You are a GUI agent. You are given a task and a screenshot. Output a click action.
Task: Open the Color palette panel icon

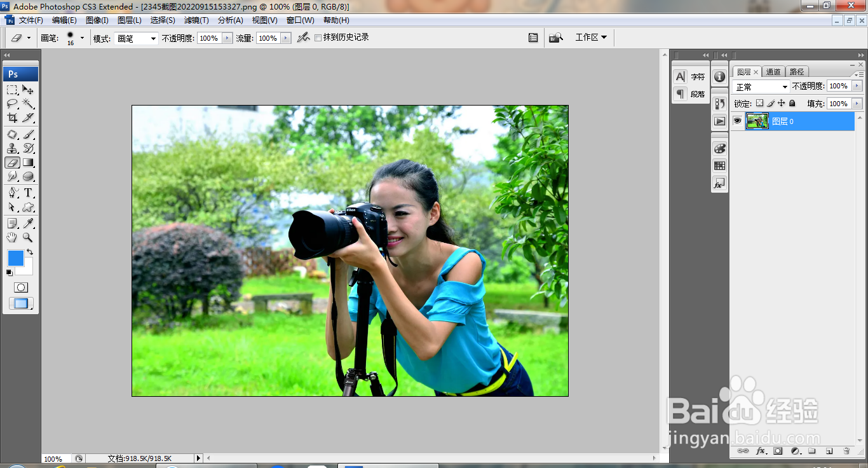point(719,148)
